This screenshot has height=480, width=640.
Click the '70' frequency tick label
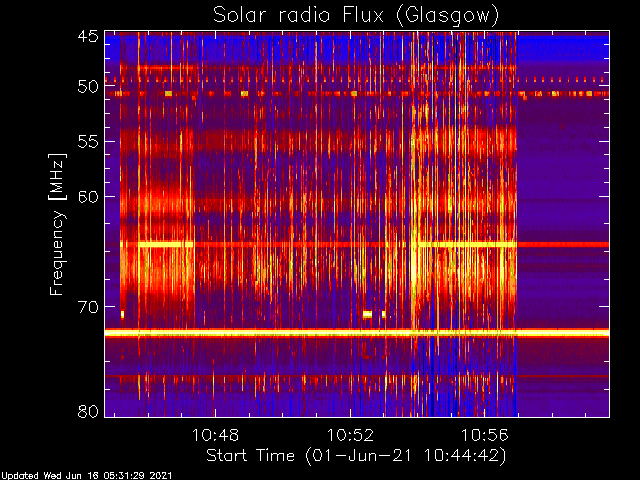88,307
